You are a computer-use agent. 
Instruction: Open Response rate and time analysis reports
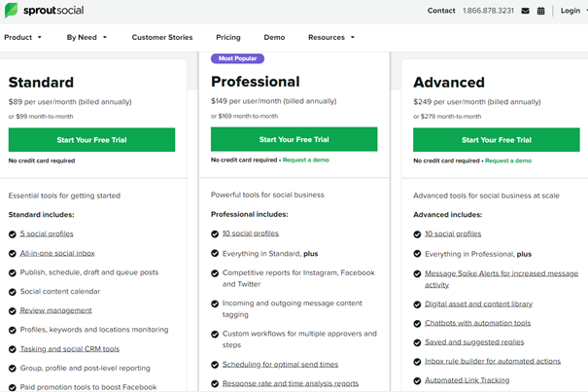[291, 383]
